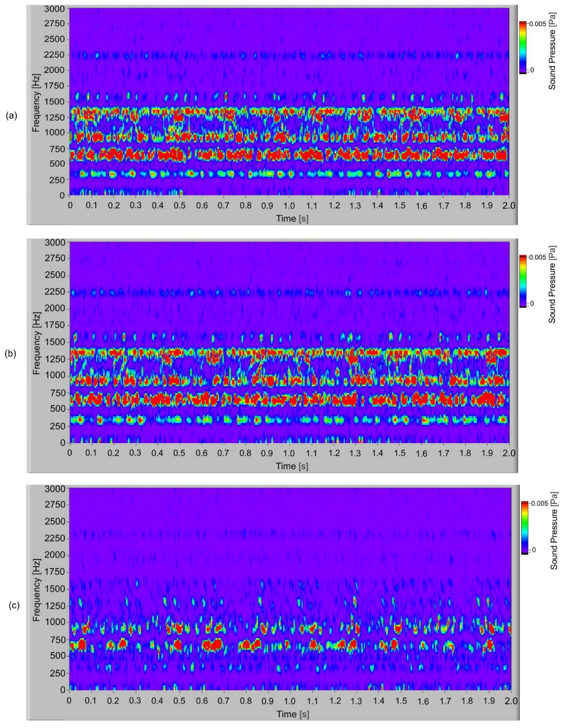Select the 'Time [s]' label under plot (a)
This screenshot has width=565, height=728.
292,218
